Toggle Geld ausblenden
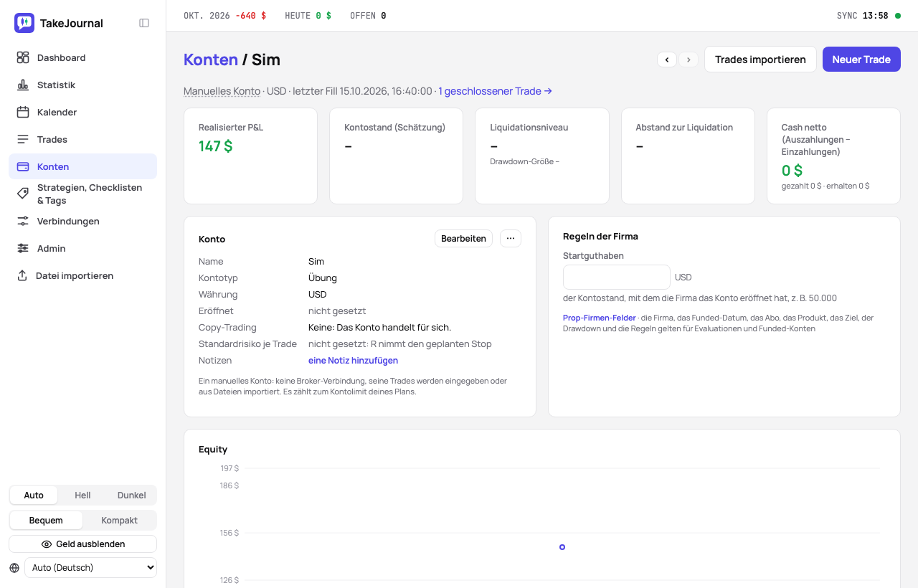Viewport: 918px width, 588px height. tap(82, 544)
